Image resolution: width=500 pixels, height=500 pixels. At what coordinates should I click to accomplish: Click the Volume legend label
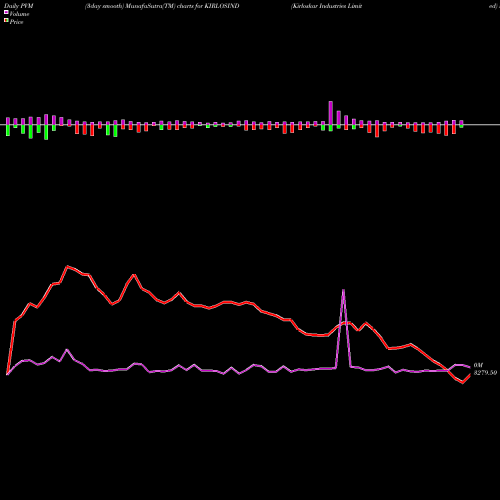click(x=19, y=14)
